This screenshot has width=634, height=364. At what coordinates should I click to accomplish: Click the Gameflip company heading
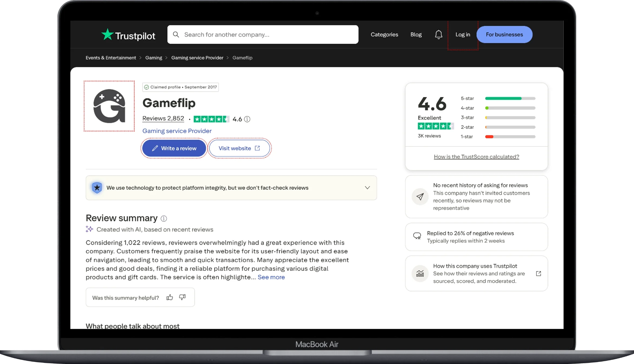[x=169, y=103]
